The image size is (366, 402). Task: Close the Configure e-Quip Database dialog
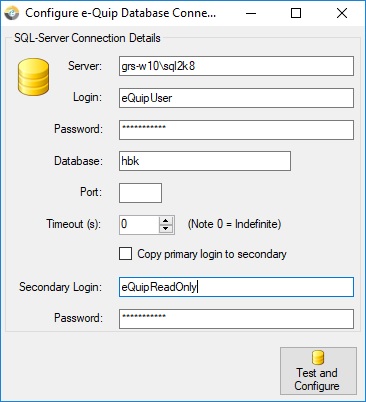point(342,14)
